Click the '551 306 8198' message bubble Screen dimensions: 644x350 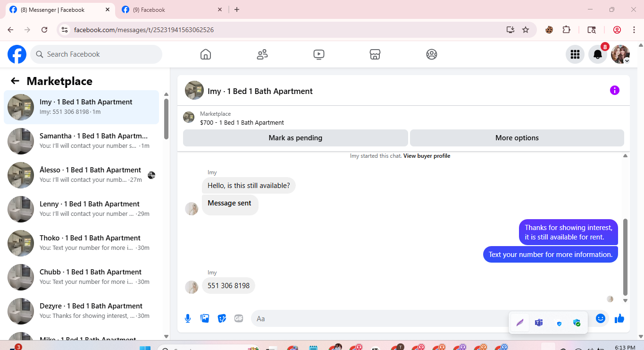pyautogui.click(x=228, y=285)
